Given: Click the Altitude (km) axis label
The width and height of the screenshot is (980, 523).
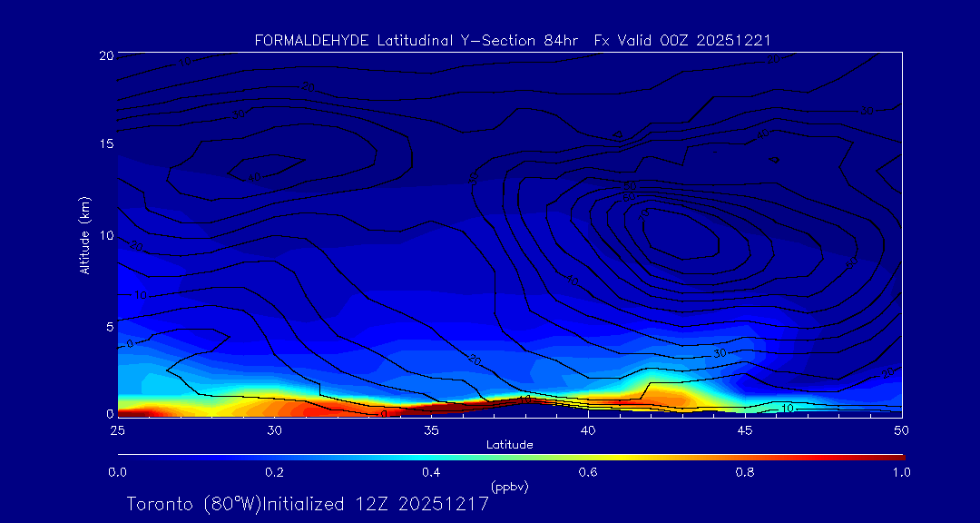Looking at the screenshot, I should click(85, 235).
